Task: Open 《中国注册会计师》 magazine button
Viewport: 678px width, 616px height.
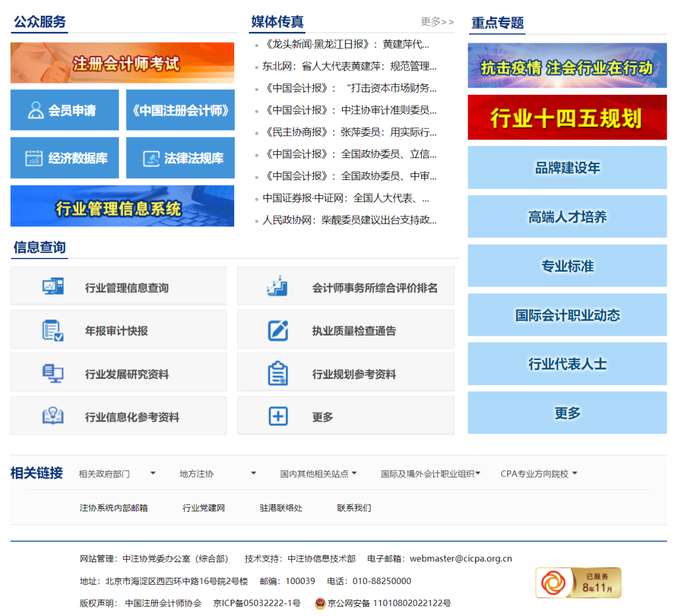Action: click(180, 110)
